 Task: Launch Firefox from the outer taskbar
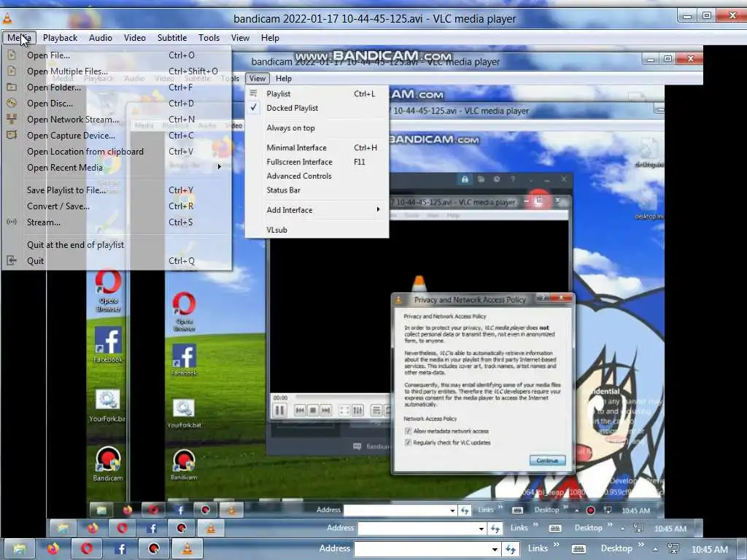tap(53, 548)
